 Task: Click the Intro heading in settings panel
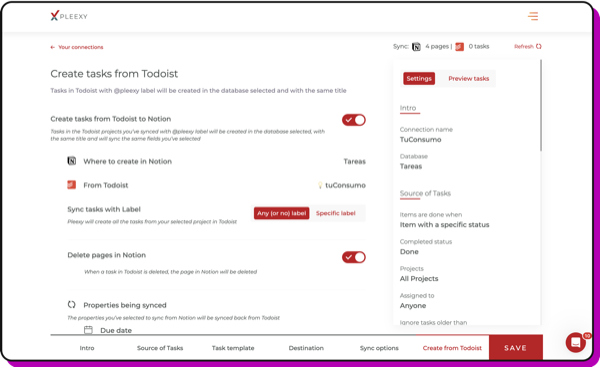[x=408, y=108]
